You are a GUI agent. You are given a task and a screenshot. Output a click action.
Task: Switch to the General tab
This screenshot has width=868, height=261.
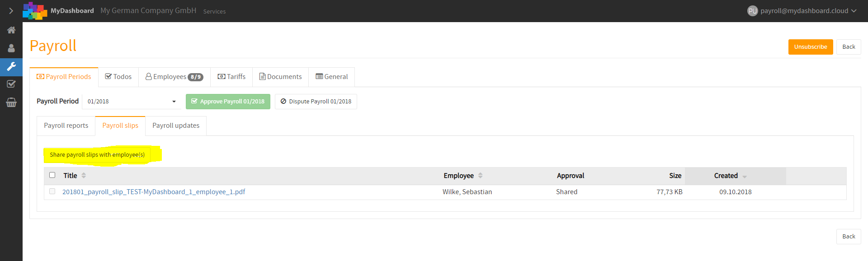tap(332, 77)
